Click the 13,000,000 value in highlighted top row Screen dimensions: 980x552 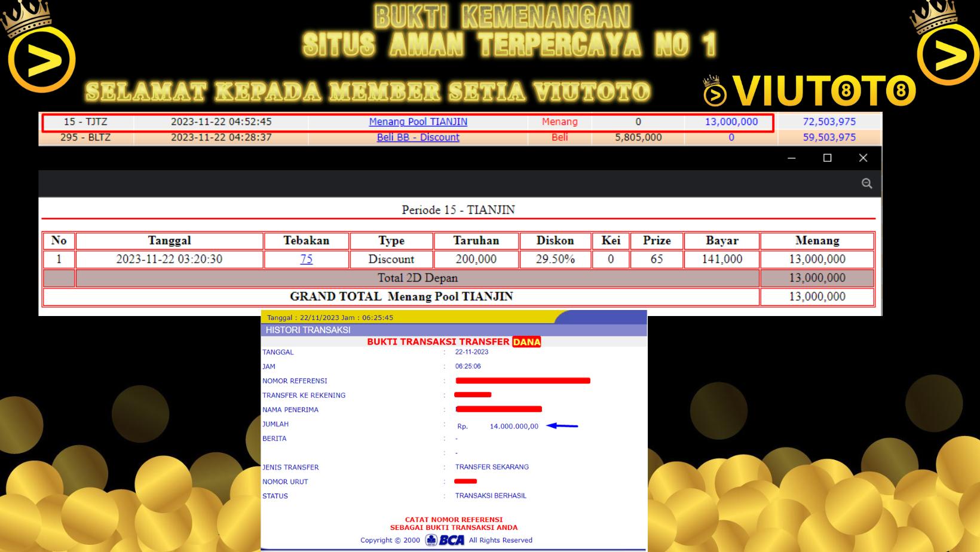click(x=731, y=122)
